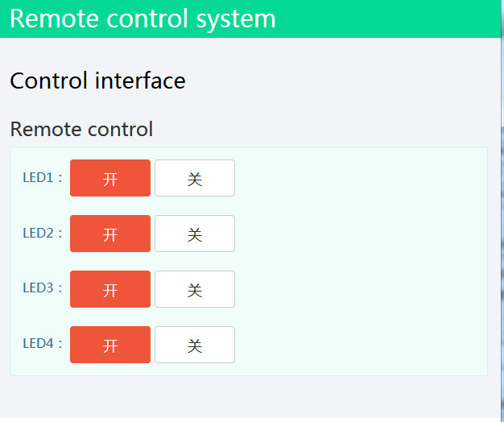Click the "Remote control" subheading above the panel

click(81, 129)
